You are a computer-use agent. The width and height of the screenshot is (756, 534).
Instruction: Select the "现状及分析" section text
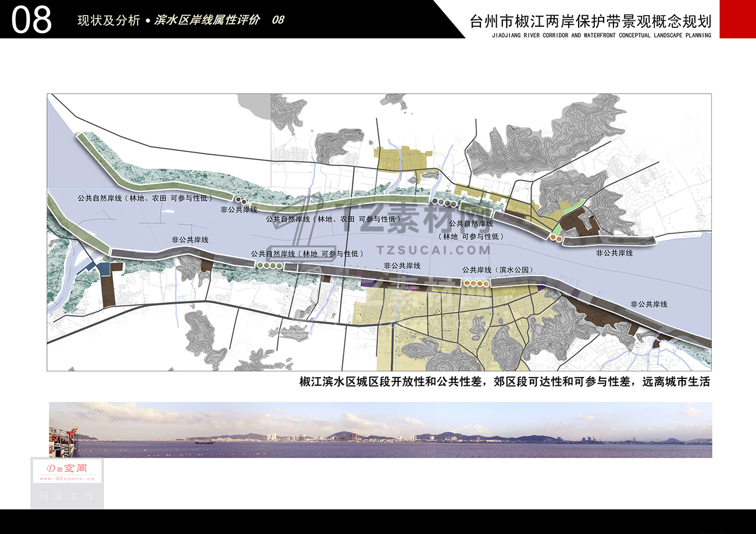[109, 20]
